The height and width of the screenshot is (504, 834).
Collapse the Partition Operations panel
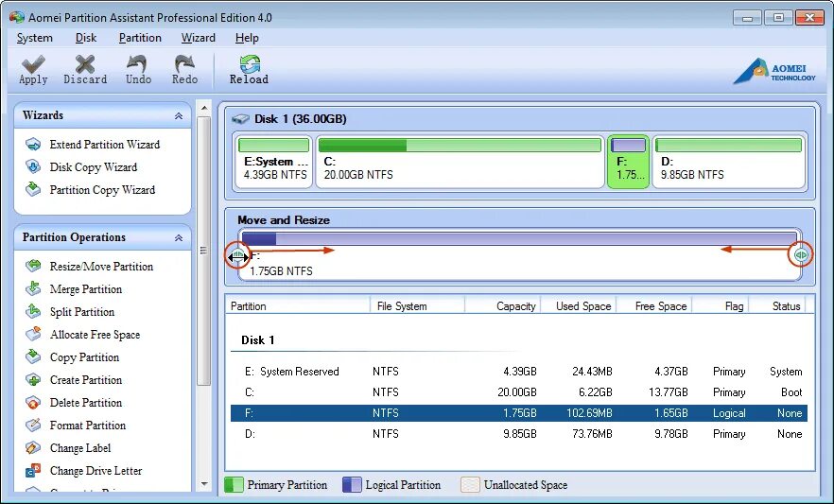(x=179, y=237)
